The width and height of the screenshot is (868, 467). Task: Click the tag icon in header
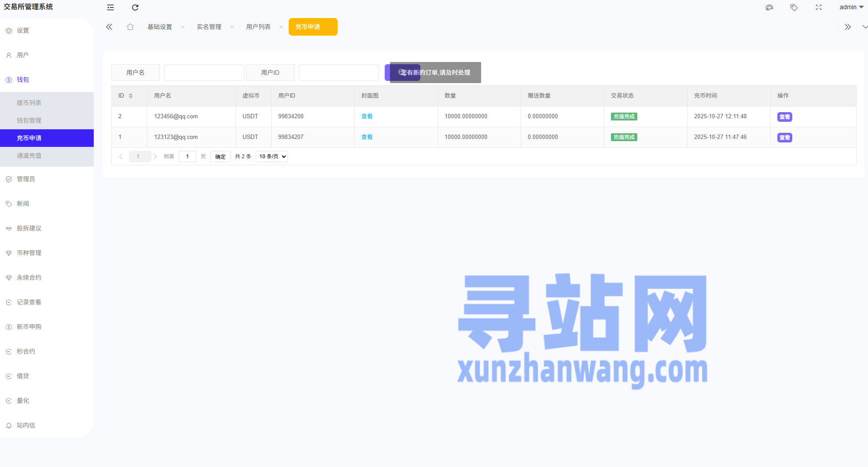pos(794,7)
